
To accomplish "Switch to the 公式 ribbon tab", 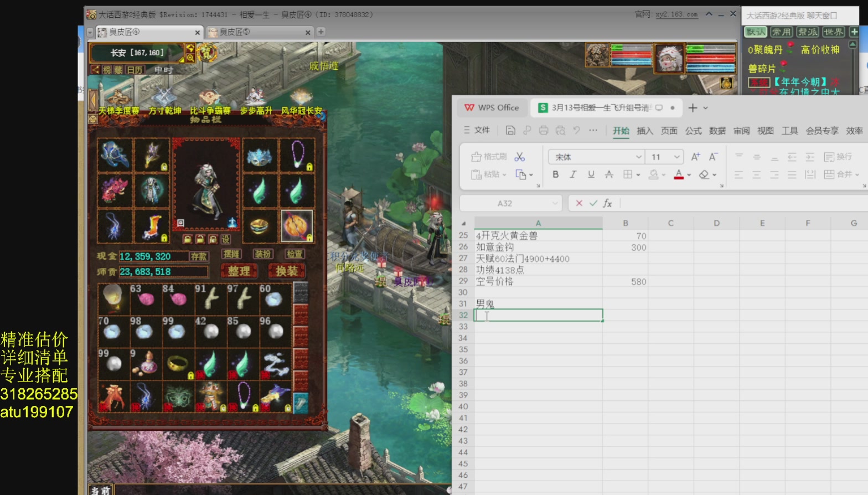I will 694,131.
